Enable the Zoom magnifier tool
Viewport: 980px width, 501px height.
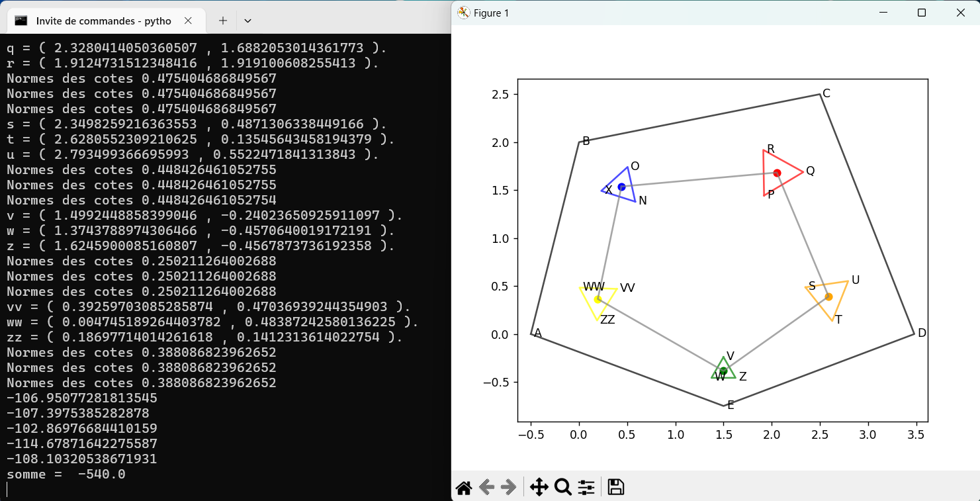pos(563,488)
